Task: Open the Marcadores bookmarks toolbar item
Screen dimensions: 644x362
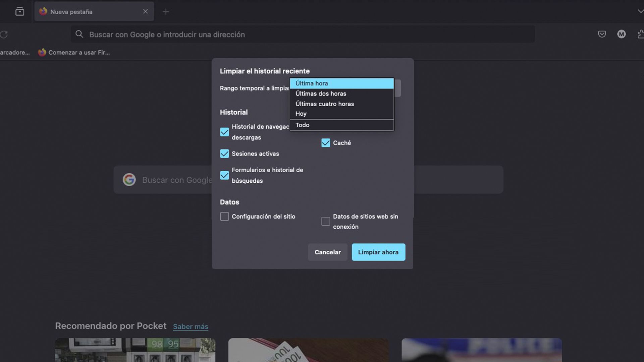Action: click(15, 52)
